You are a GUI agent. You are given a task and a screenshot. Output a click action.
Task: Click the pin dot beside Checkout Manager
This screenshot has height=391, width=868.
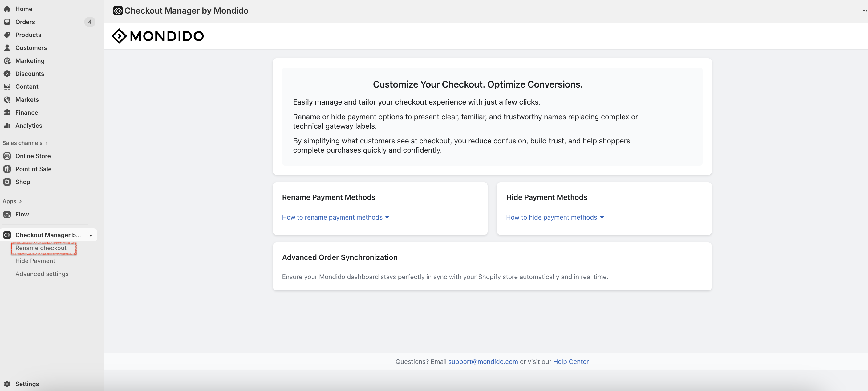[x=91, y=235]
